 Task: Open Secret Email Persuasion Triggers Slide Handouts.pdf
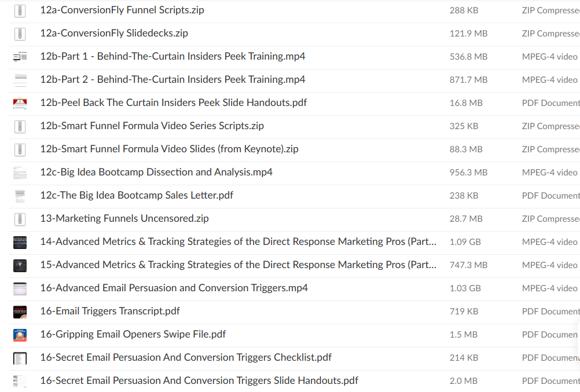click(199, 380)
